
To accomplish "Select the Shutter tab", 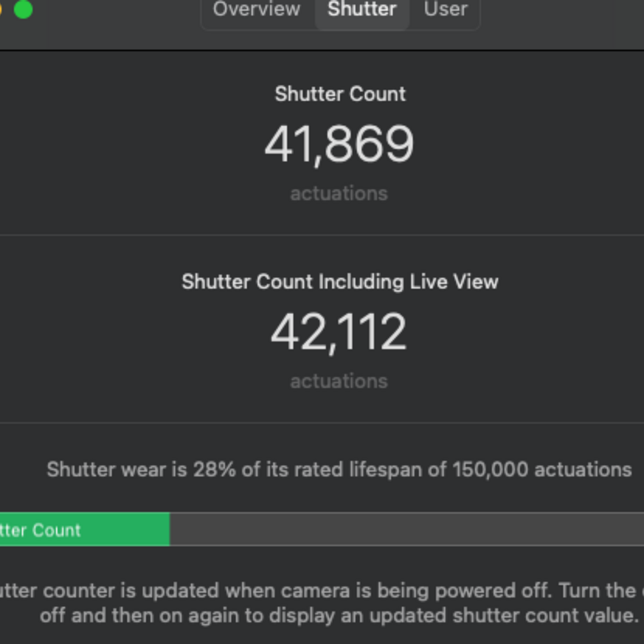I will point(362,9).
